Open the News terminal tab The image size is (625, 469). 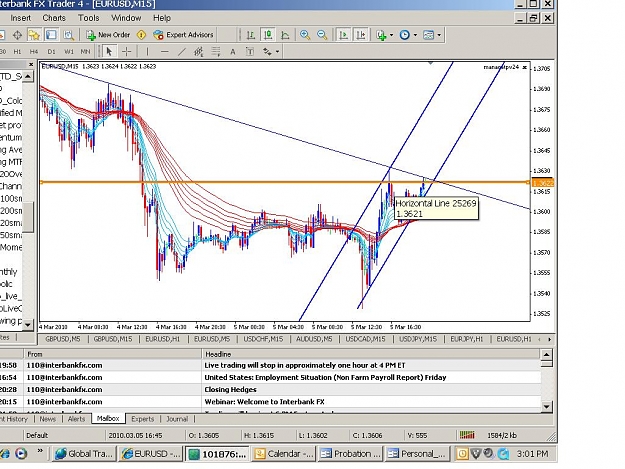click(x=47, y=419)
